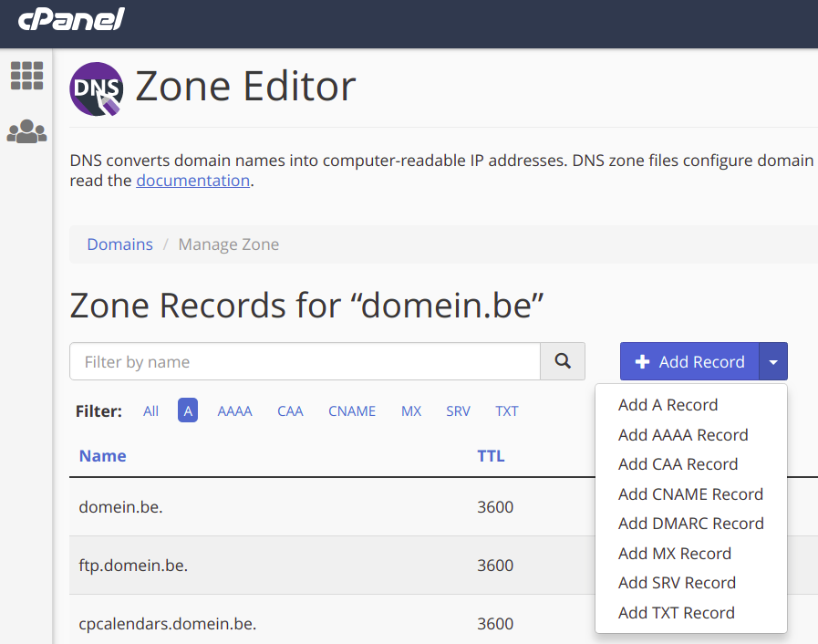Open the user manager people icon
Screen dimensions: 818x644
pos(26,131)
